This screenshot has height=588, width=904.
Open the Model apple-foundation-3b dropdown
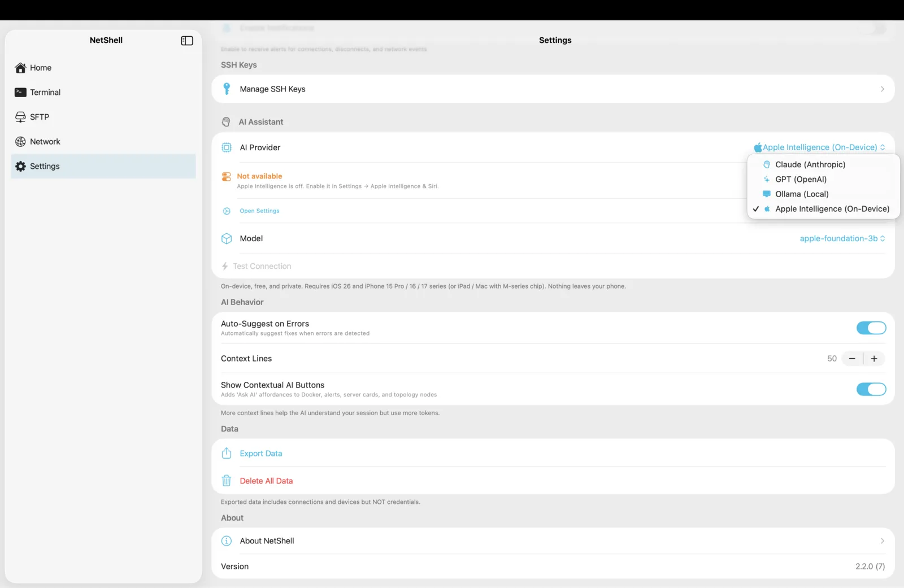tap(842, 238)
